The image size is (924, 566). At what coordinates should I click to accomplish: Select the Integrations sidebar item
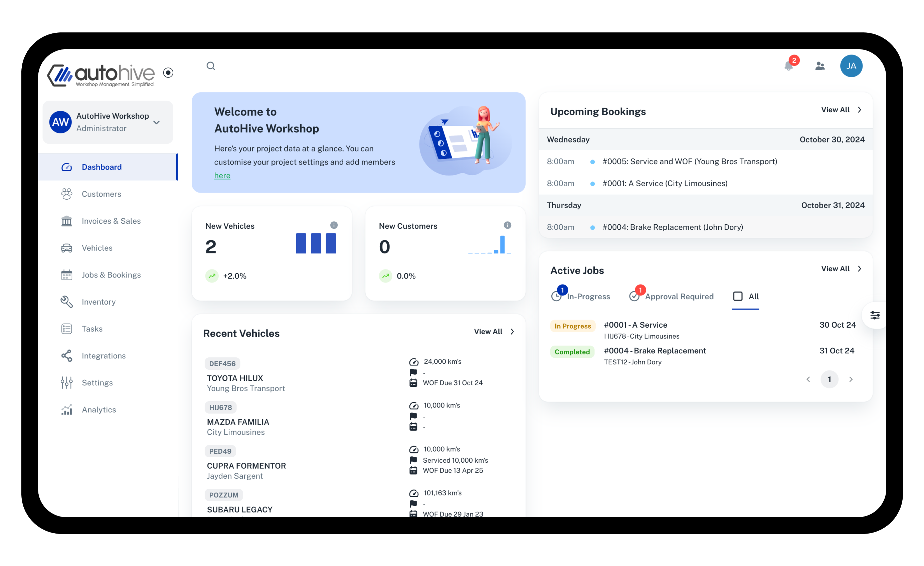[x=104, y=355]
